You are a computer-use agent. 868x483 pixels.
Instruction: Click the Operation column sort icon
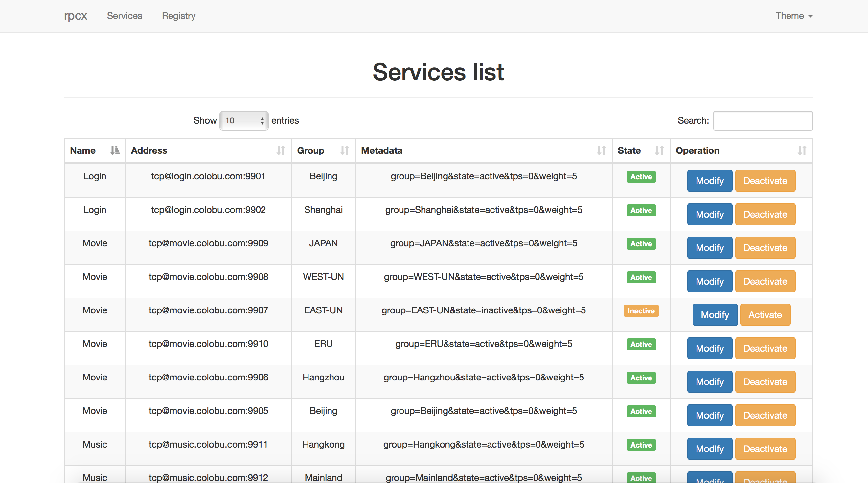click(x=802, y=150)
